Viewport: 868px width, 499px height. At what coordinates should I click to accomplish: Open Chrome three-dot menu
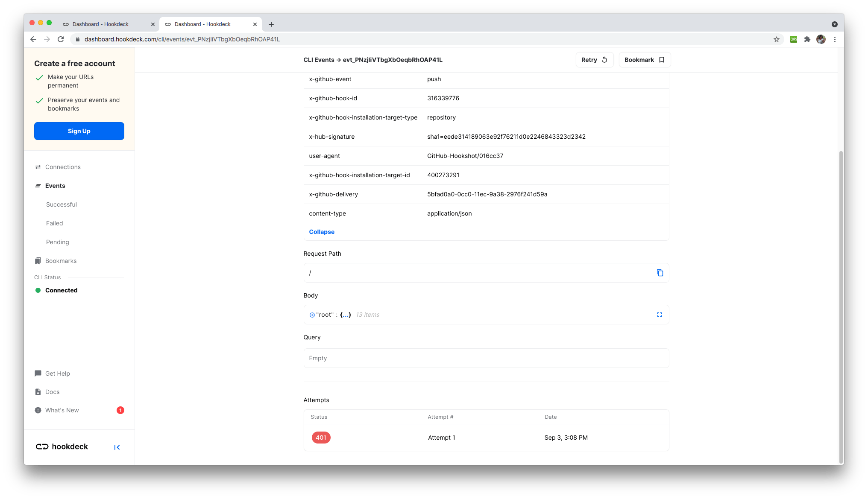pos(834,39)
